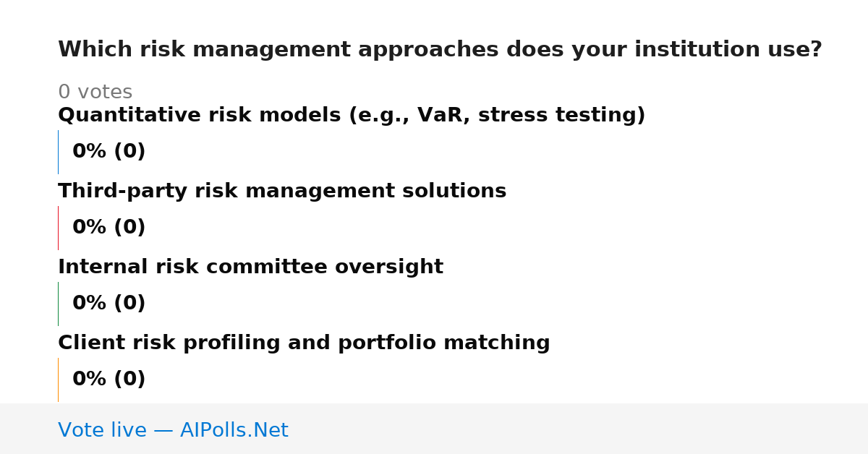Select 'Quantitative risk models' option label
Image resolution: width=868 pixels, height=454 pixels.
coord(352,116)
